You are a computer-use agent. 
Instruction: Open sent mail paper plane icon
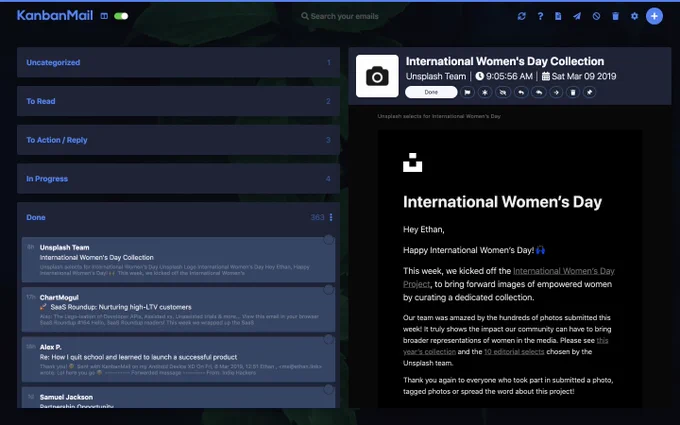click(x=577, y=16)
